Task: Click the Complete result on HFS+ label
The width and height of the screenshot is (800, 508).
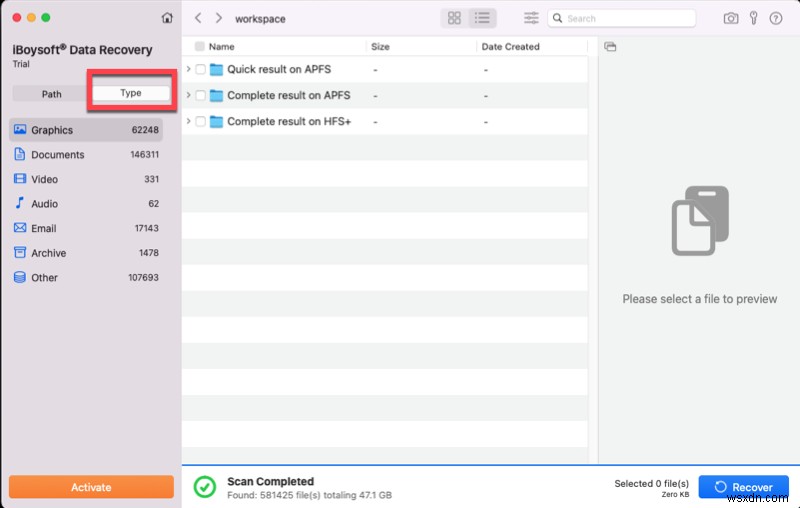Action: pyautogui.click(x=289, y=121)
